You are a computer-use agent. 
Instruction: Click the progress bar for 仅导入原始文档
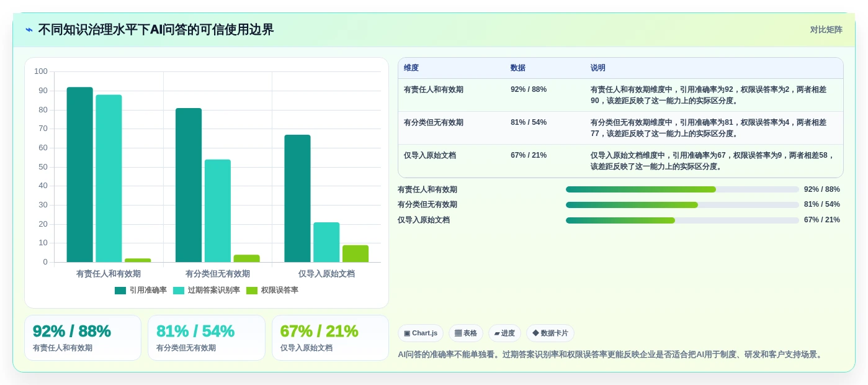[x=682, y=220]
